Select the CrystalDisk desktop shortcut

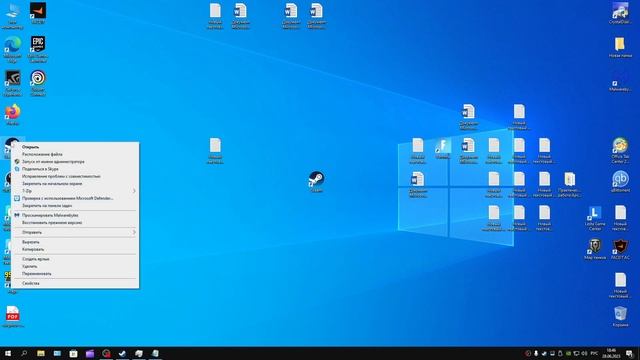(x=620, y=13)
